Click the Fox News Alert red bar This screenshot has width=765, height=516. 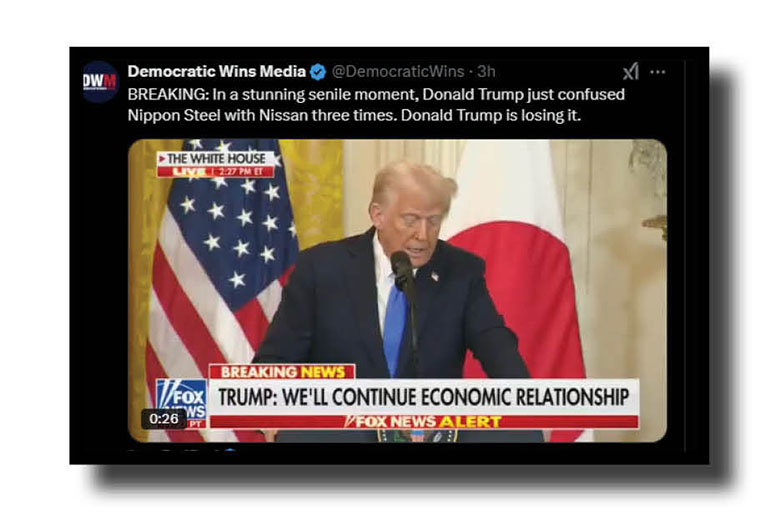[x=423, y=421]
